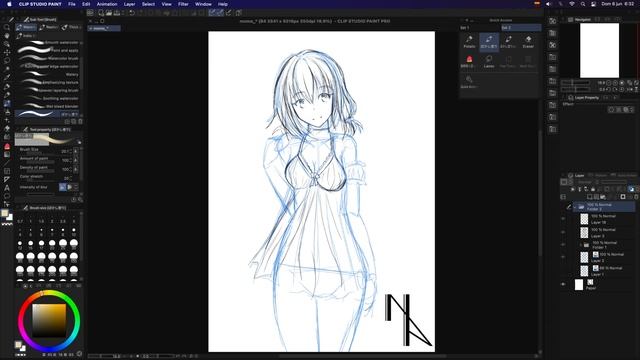Screen dimensions: 640x360
Task: Switch to Set 1 tab in Quick Access
Action: (x=480, y=28)
